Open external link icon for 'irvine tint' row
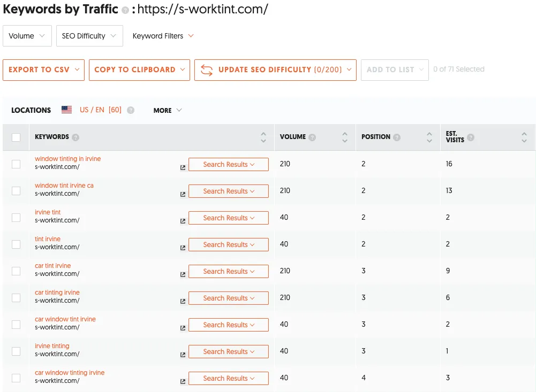 pos(183,221)
